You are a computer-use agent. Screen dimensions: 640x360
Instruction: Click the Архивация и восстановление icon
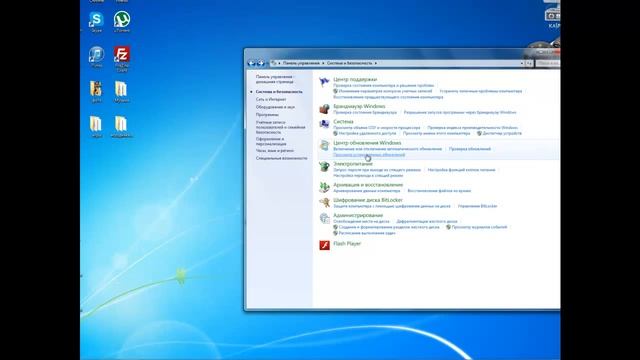pos(324,187)
